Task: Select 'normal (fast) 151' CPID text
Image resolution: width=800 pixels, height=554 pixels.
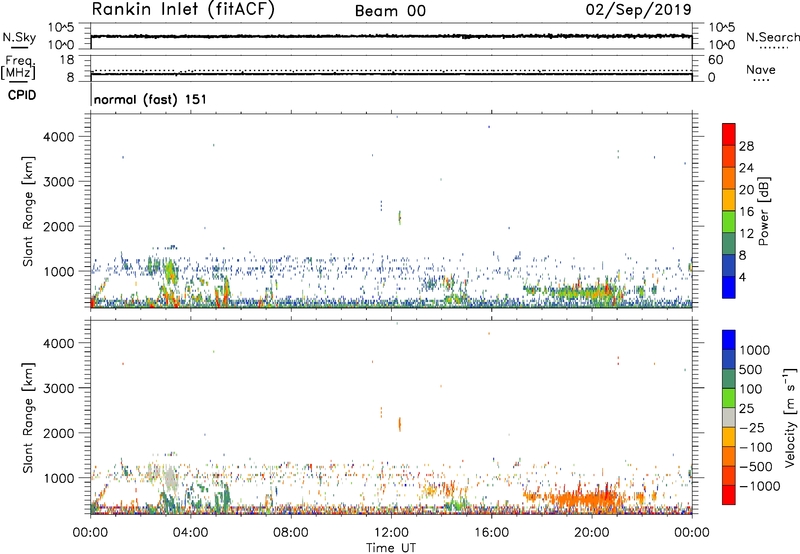Action: point(151,99)
